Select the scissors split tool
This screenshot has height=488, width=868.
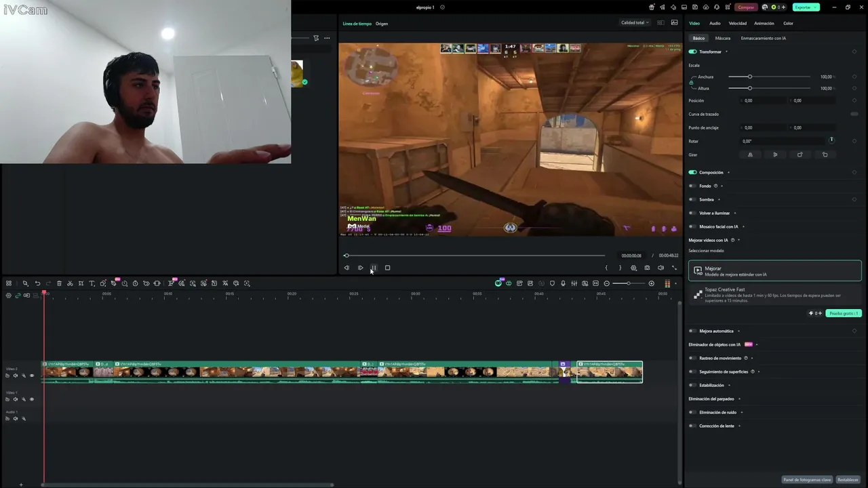(70, 283)
